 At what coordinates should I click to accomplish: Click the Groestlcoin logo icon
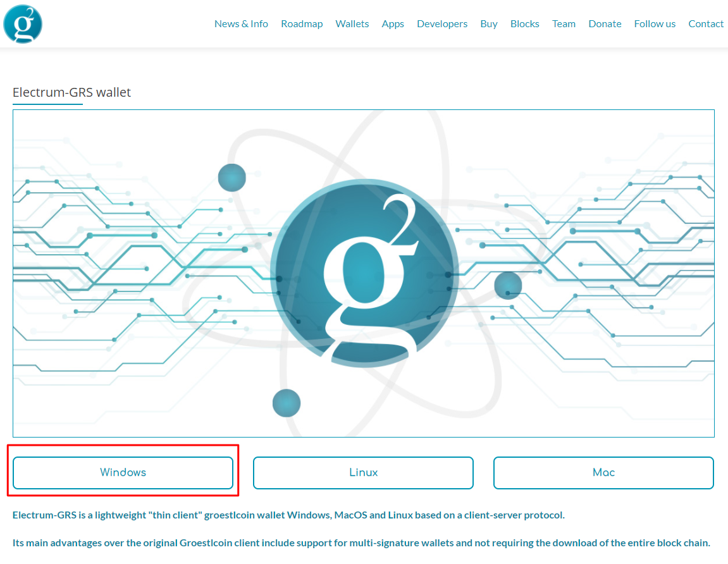point(23,23)
